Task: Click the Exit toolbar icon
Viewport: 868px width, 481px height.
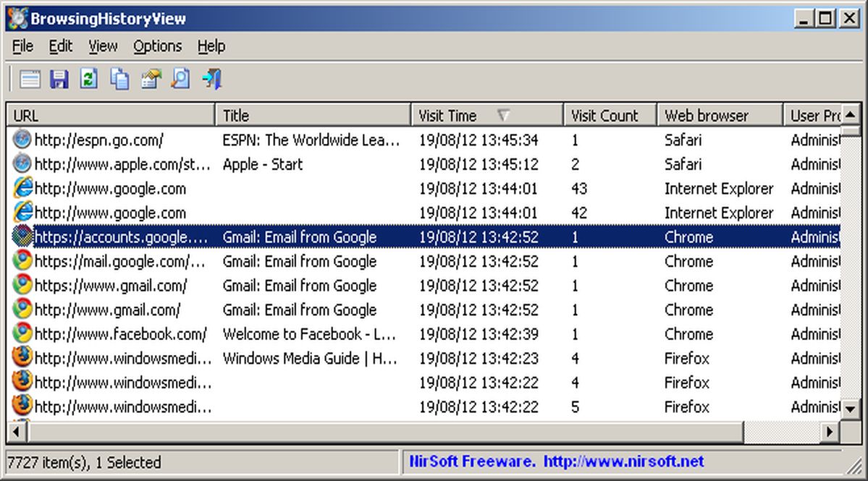Action: pyautogui.click(x=211, y=79)
